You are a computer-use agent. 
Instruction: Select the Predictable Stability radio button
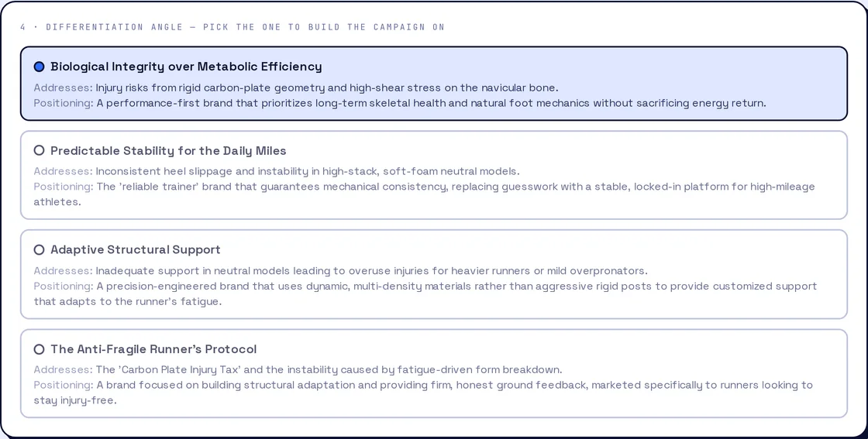(39, 150)
